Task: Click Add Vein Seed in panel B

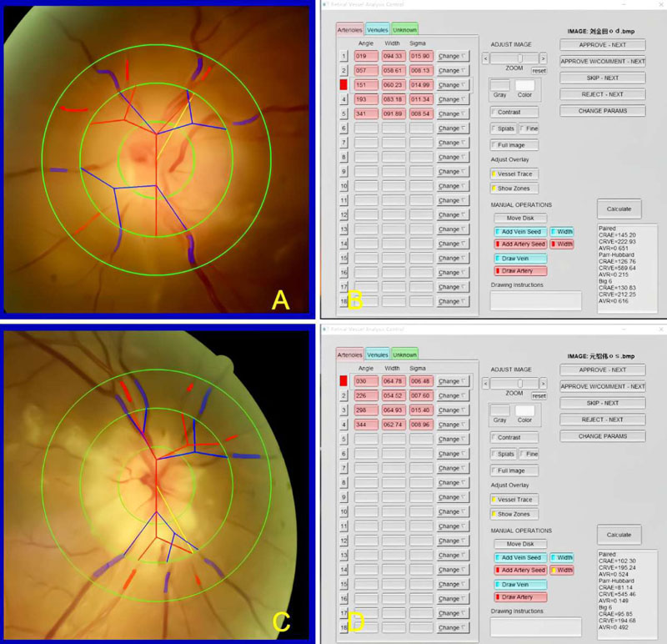Action: tap(520, 232)
